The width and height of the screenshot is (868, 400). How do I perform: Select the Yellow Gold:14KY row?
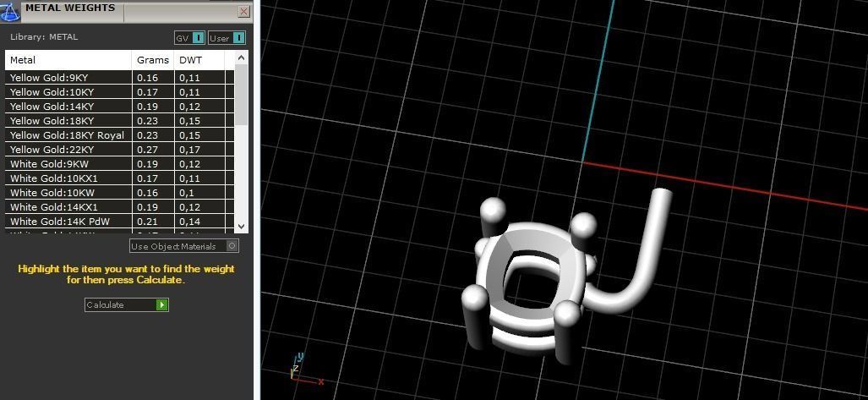119,107
